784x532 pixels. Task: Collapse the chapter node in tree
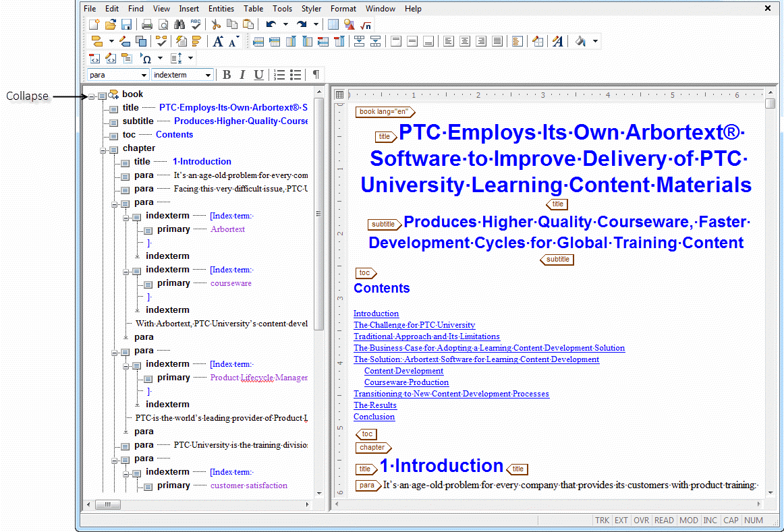[x=103, y=150]
